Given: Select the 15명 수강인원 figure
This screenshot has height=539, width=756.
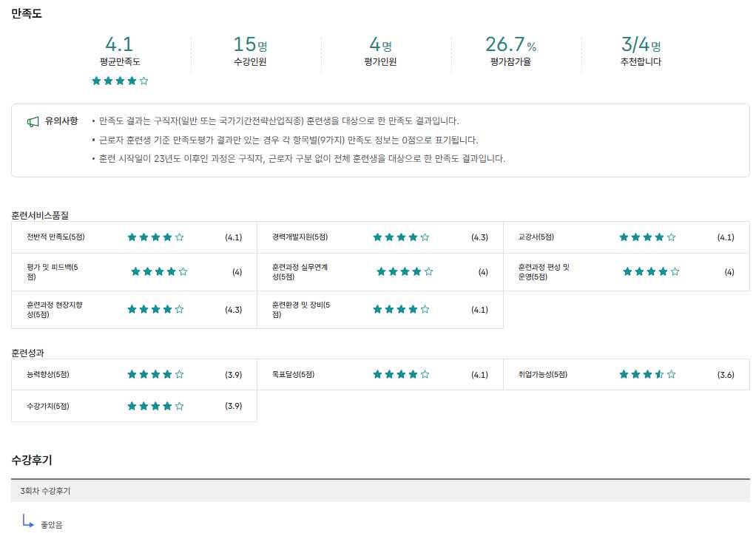Looking at the screenshot, I should pyautogui.click(x=250, y=44).
